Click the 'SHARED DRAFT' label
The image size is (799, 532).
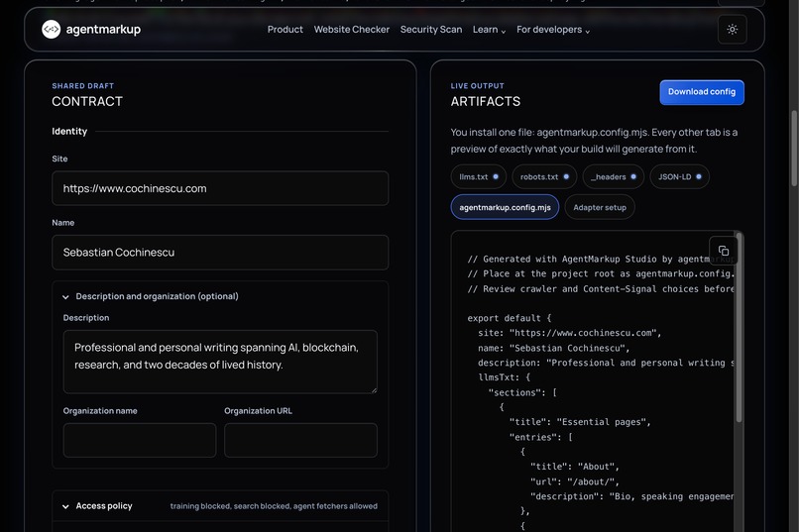83,86
